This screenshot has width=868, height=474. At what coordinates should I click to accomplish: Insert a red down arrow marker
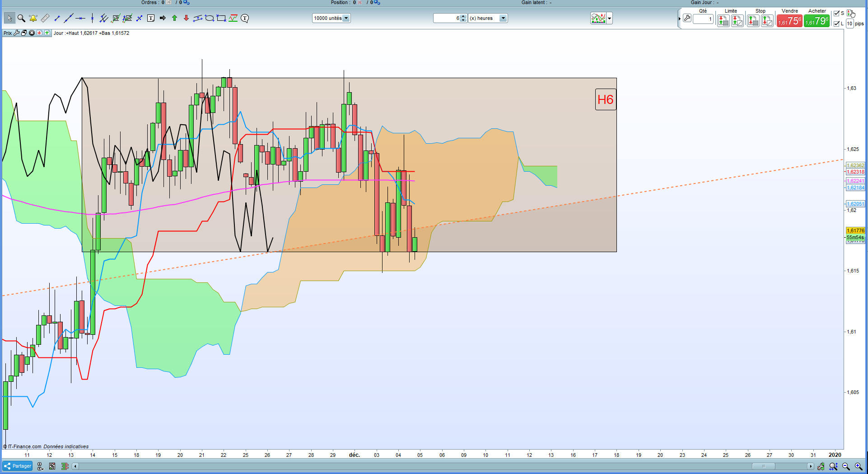coord(186,18)
